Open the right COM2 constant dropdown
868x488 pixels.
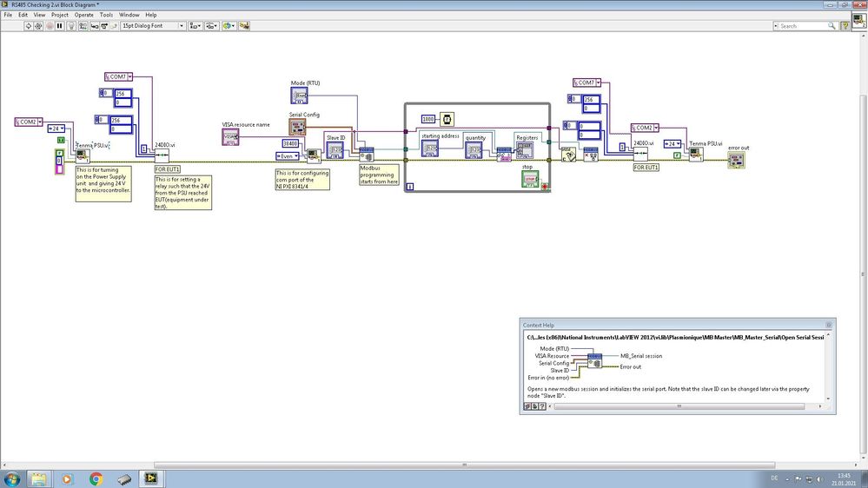(656, 128)
